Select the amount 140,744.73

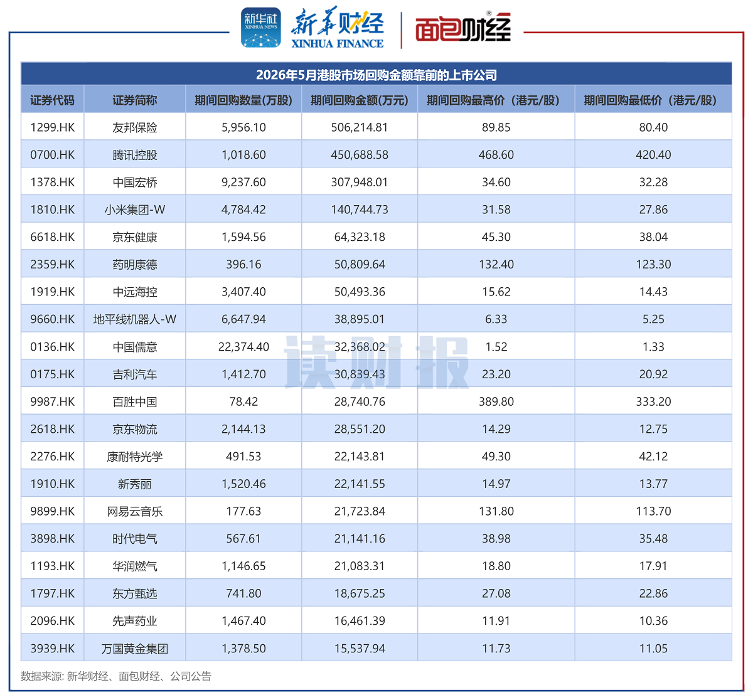(x=360, y=210)
